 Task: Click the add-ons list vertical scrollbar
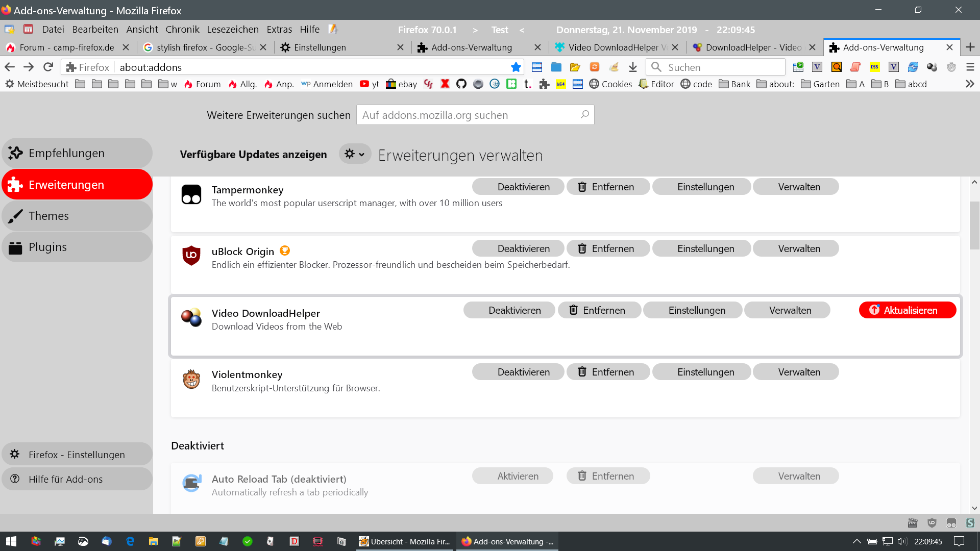(x=974, y=224)
